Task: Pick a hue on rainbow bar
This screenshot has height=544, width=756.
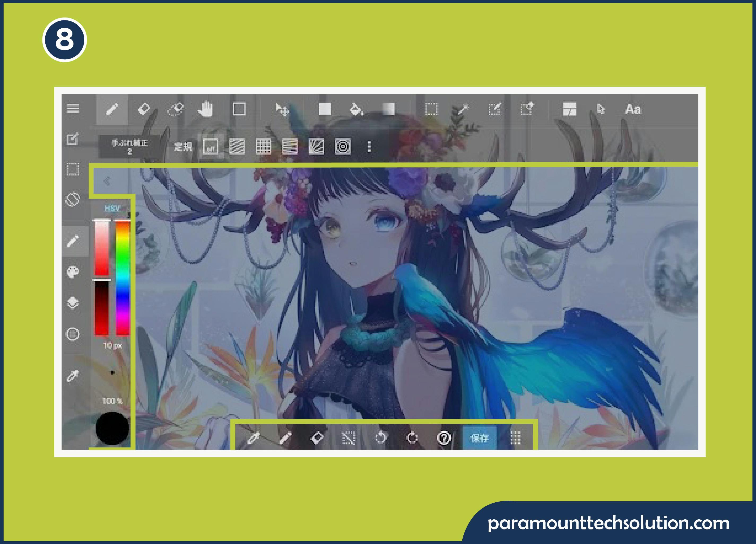Action: point(123,278)
